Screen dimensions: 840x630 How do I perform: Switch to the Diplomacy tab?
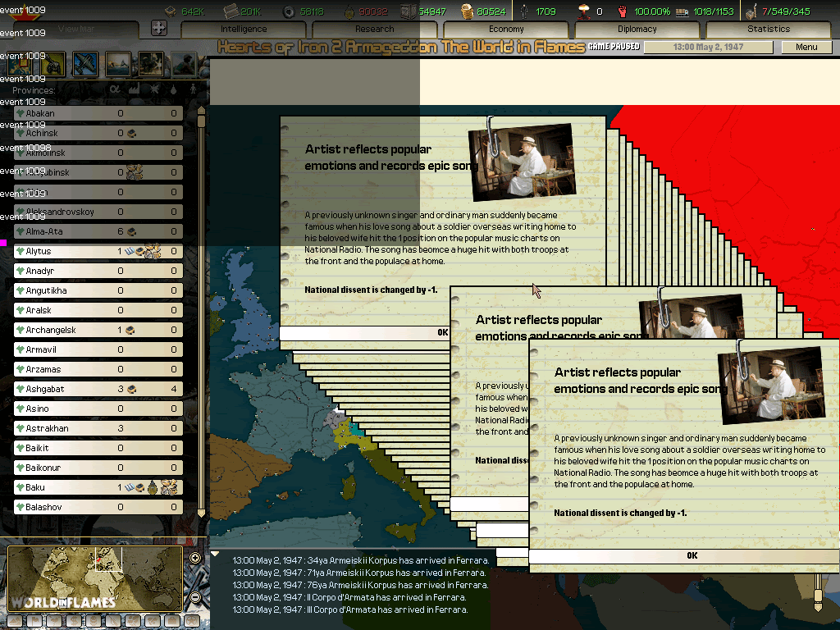coord(637,30)
